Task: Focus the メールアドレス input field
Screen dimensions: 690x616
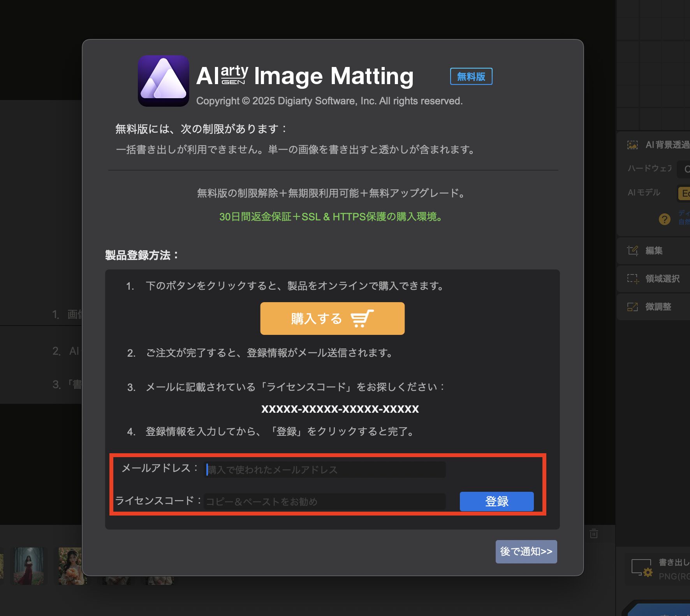Action: pos(324,470)
